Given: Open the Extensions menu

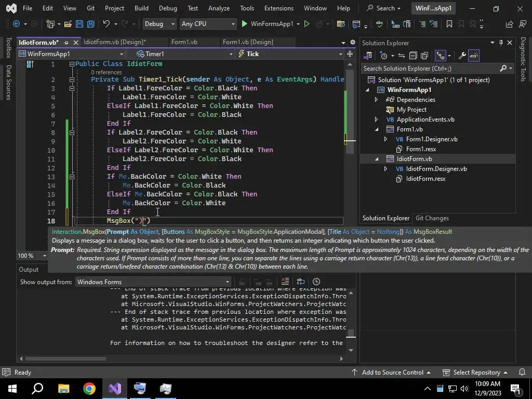Looking at the screenshot, I should point(279,8).
